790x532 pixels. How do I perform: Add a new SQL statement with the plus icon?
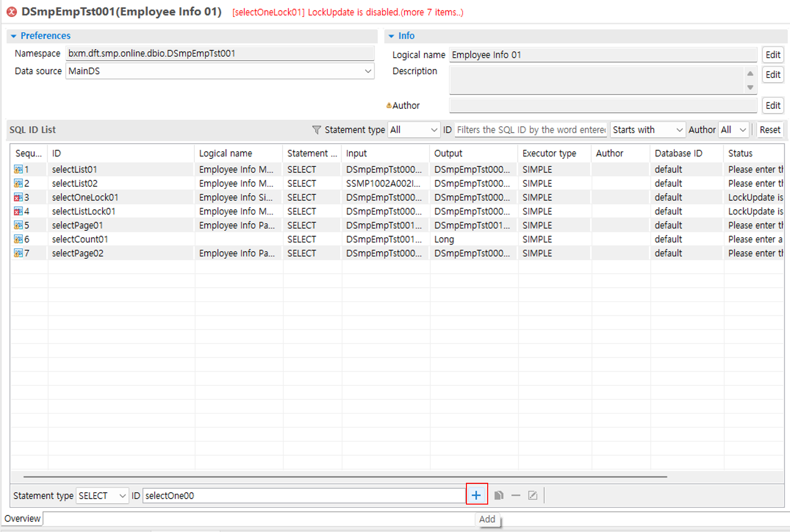point(476,495)
